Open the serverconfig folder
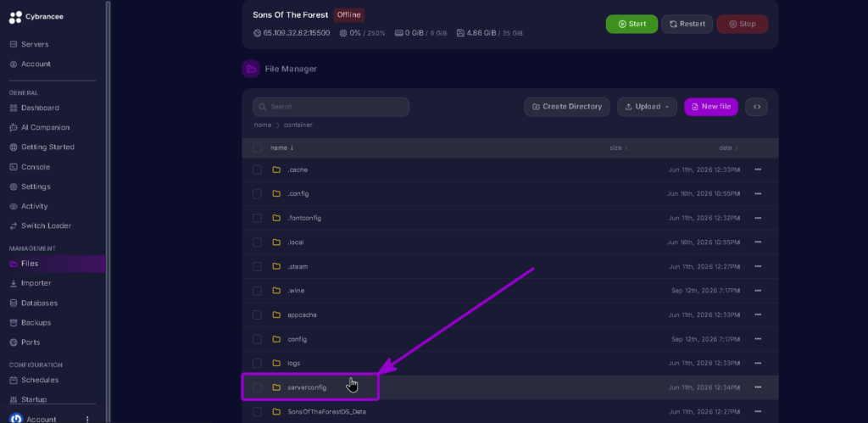 (307, 387)
